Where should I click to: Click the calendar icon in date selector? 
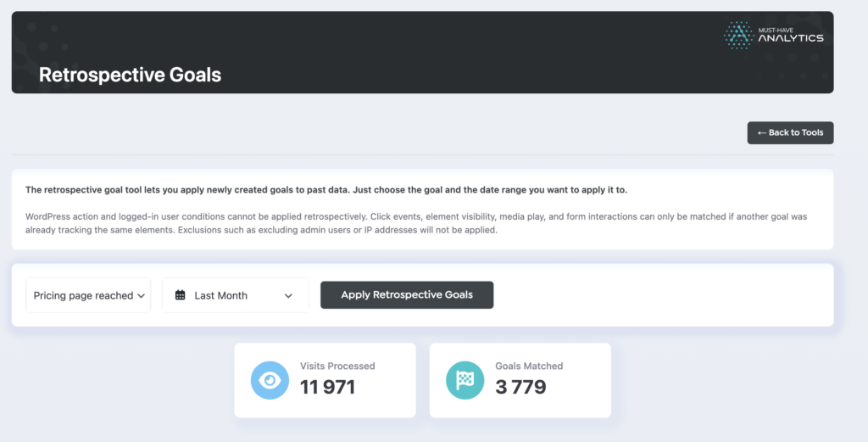click(181, 295)
